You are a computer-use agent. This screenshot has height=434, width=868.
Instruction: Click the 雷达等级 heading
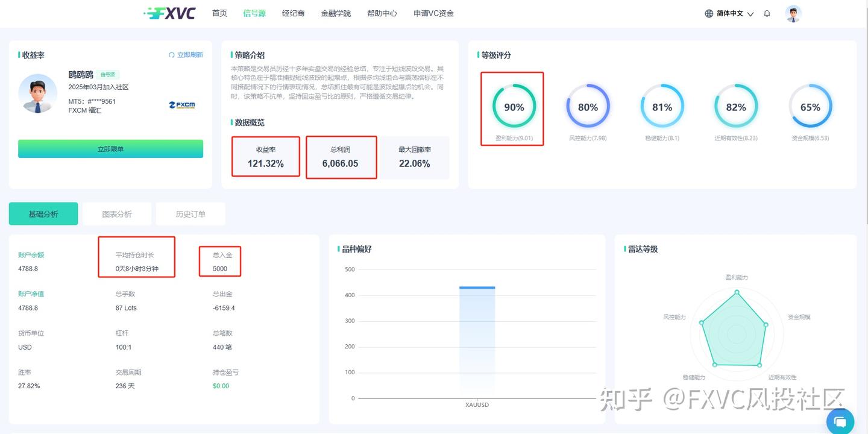643,249
